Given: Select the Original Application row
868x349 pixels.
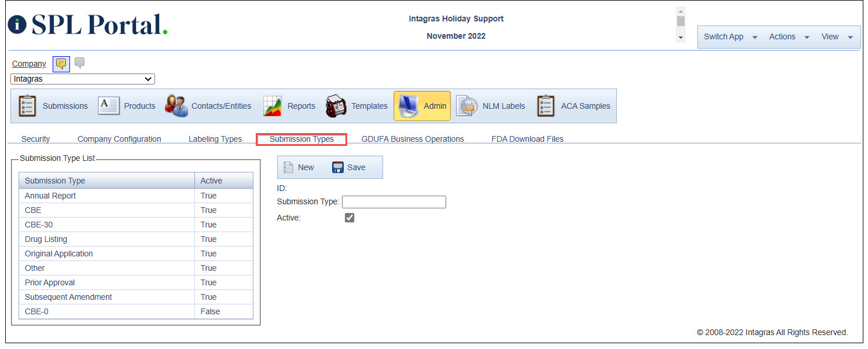Looking at the screenshot, I should point(136,254).
